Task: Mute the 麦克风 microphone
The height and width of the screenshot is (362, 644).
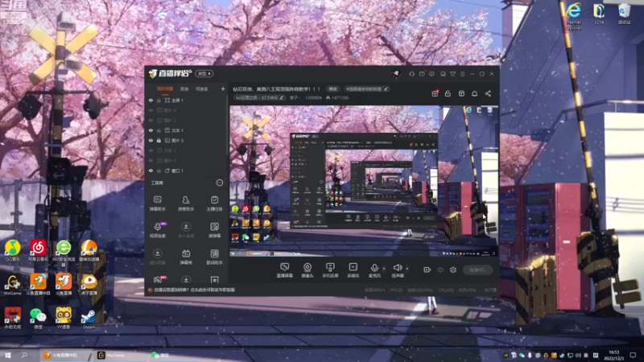Action: coord(374,270)
